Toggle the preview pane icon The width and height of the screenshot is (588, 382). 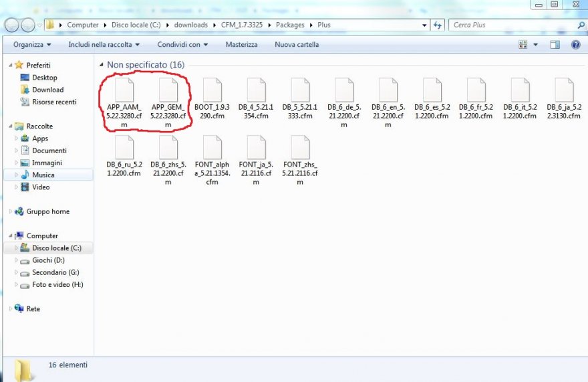pos(555,45)
